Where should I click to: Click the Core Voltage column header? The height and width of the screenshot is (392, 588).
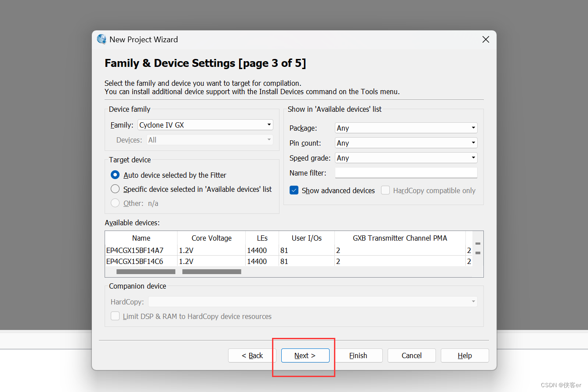click(211, 238)
